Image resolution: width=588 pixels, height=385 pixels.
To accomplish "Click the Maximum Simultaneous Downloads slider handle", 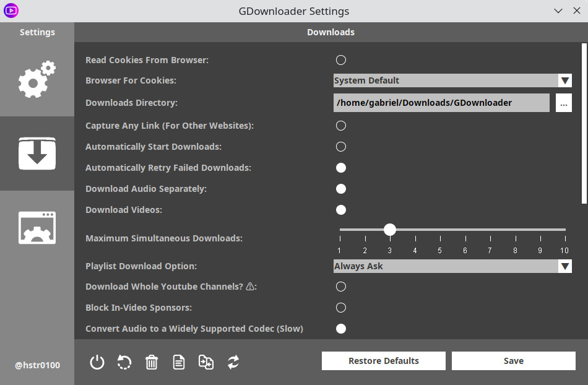I will pos(390,230).
